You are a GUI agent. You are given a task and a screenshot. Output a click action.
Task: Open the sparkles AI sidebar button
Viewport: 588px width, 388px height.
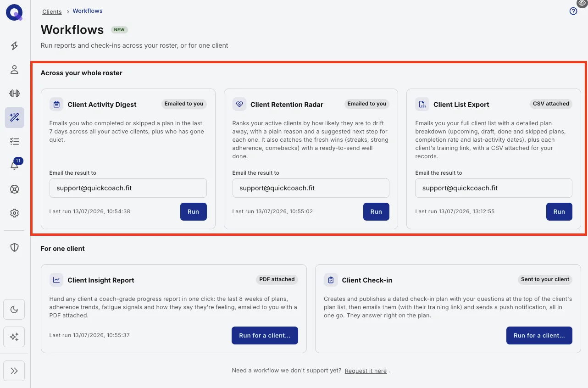click(14, 337)
